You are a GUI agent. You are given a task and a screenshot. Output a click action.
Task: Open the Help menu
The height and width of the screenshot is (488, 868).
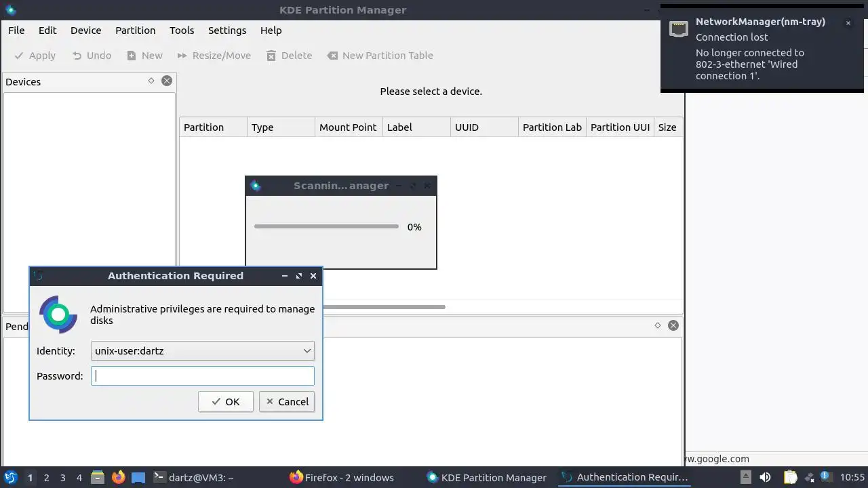[271, 30]
